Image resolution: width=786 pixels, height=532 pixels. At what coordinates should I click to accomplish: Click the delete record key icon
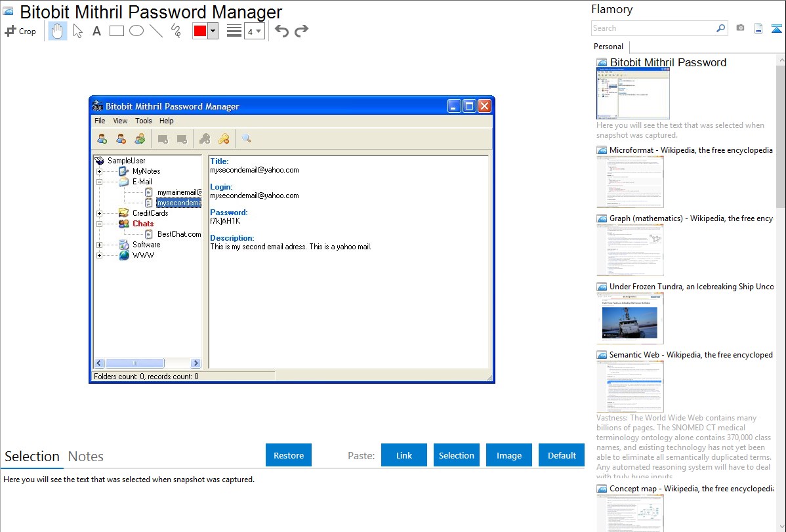[x=224, y=139]
